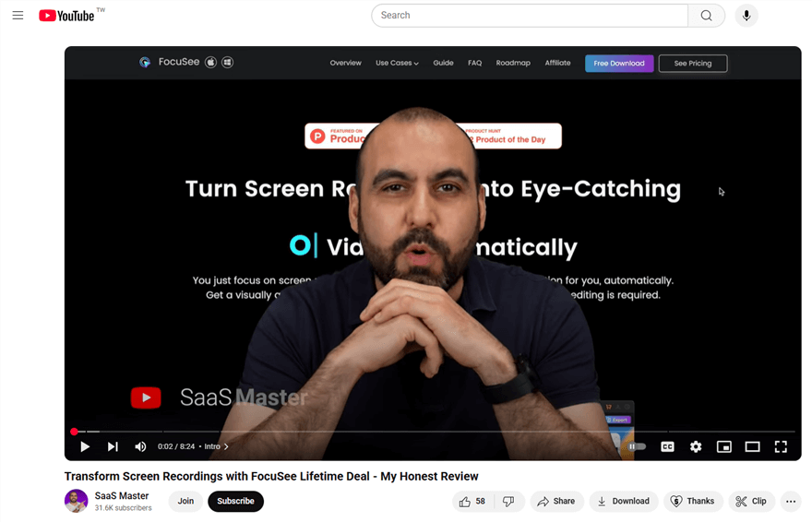Go to YouTube home via logo
Image resolution: width=812 pixels, height=522 pixels.
[66, 16]
